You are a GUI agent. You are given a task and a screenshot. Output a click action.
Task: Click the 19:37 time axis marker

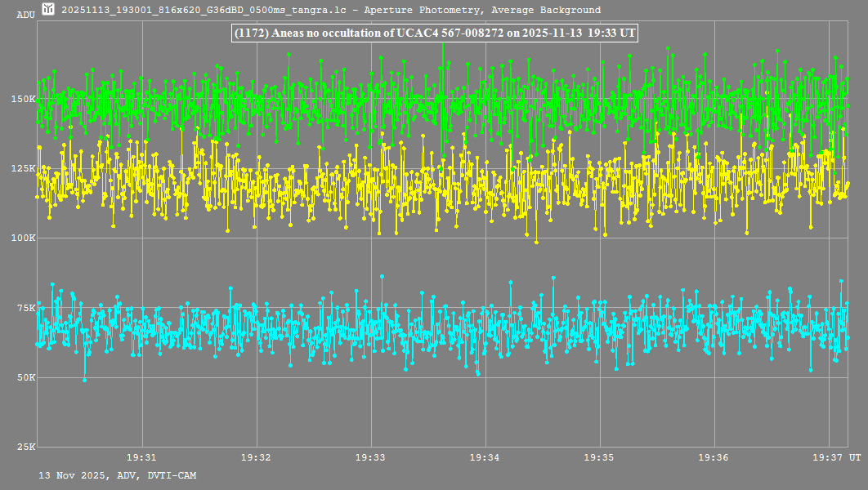(x=829, y=458)
